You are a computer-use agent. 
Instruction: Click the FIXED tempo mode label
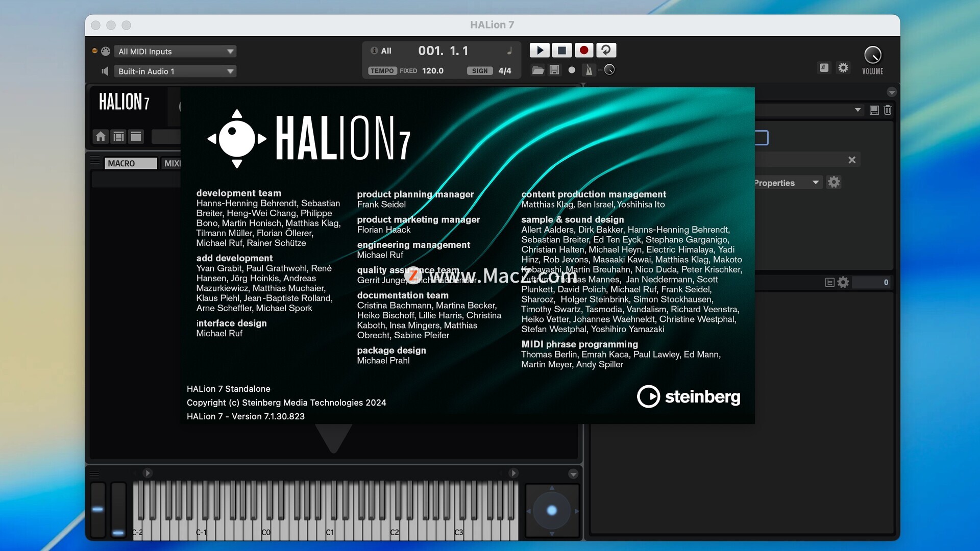pos(408,71)
